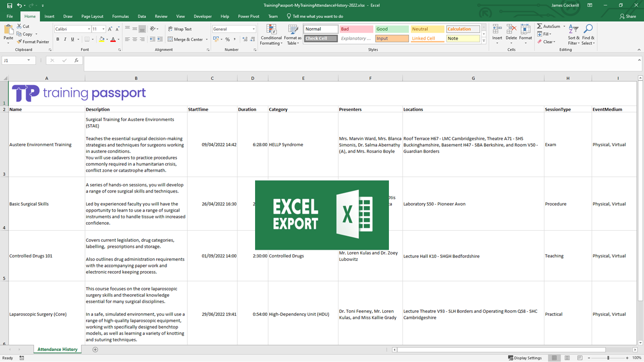This screenshot has width=644, height=362.
Task: Switch to the Power Pivot tab
Action: click(249, 16)
